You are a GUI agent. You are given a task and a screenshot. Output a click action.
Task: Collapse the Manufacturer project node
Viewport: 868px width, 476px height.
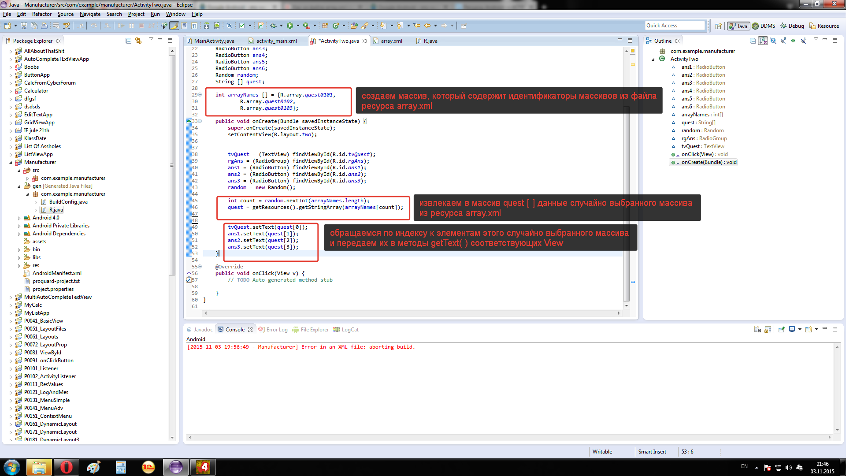coord(11,163)
